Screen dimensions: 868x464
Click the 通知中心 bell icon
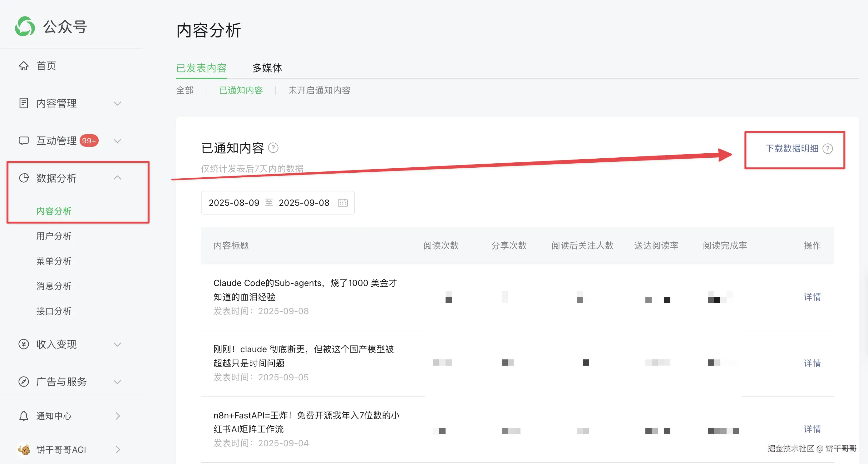pyautogui.click(x=24, y=416)
